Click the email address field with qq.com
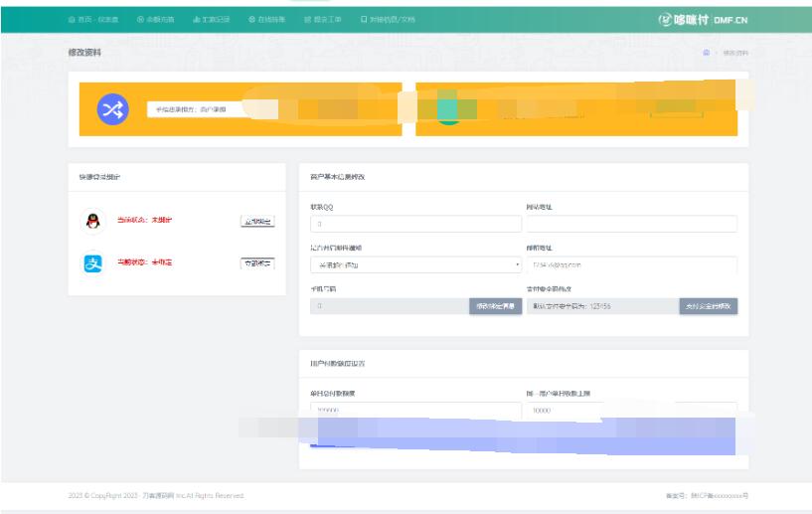The image size is (812, 514). 632,264
